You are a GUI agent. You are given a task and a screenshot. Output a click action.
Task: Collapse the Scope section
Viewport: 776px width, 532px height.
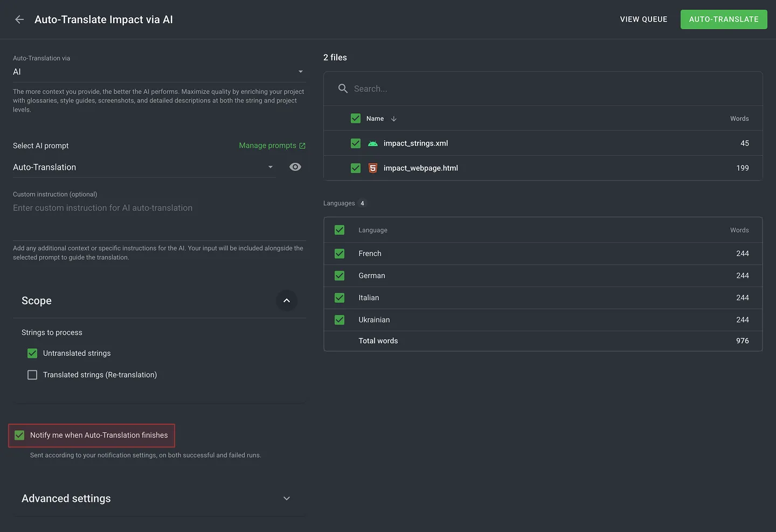tap(287, 301)
